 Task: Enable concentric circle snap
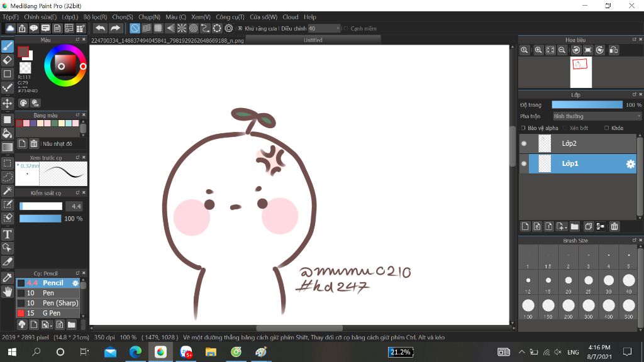(194, 28)
